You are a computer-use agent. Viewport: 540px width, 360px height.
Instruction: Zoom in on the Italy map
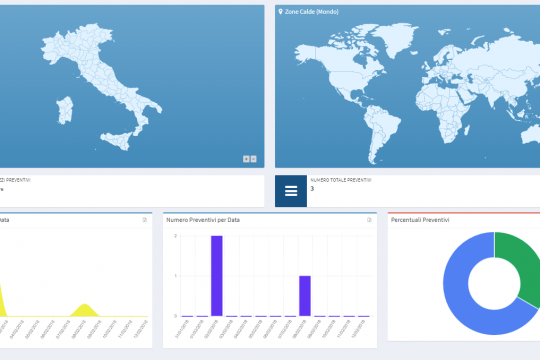246,159
